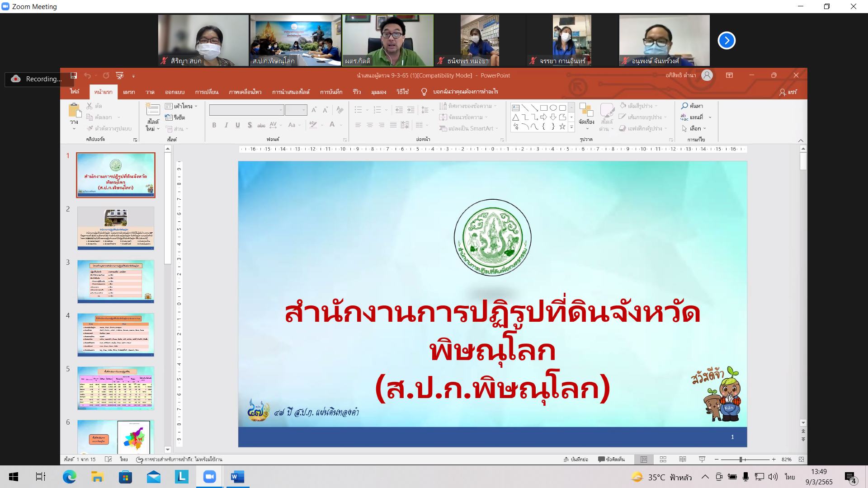The image size is (868, 488).
Task: Click the Cut scissors icon
Action: [x=90, y=106]
